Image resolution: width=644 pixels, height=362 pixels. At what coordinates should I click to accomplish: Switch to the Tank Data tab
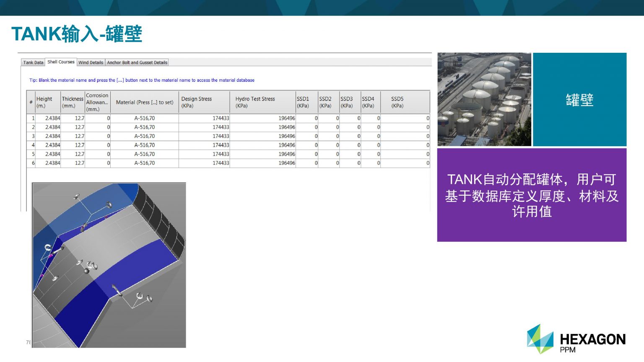33,62
